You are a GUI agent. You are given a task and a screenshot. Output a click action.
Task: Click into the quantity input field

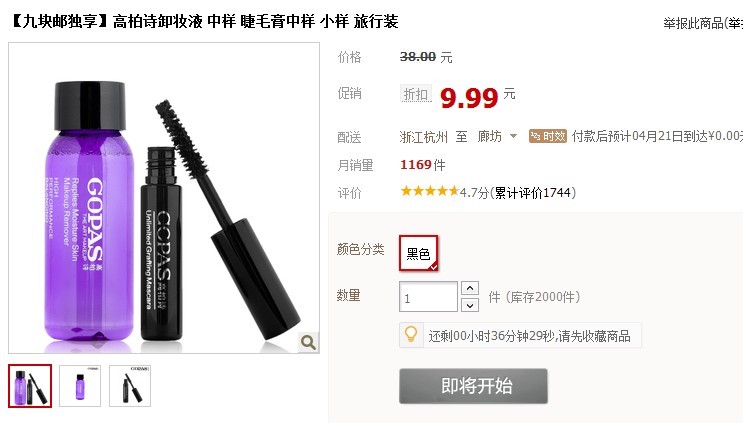point(428,297)
